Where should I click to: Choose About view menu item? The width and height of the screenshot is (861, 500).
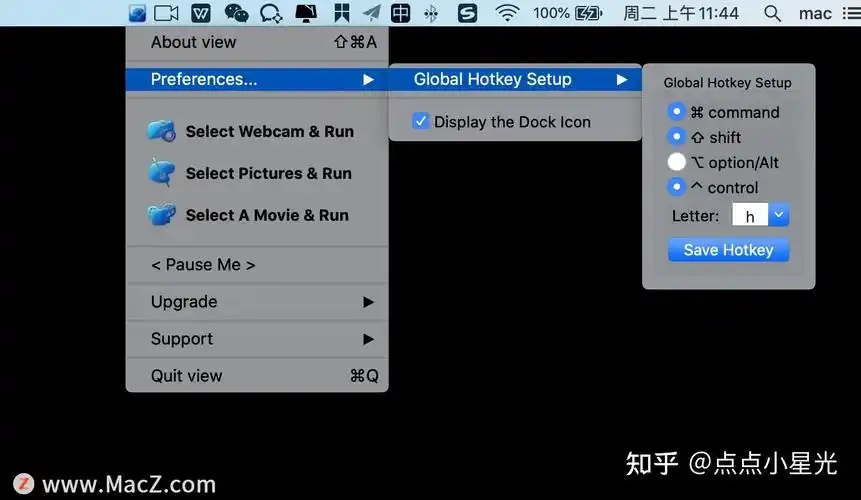click(x=257, y=42)
